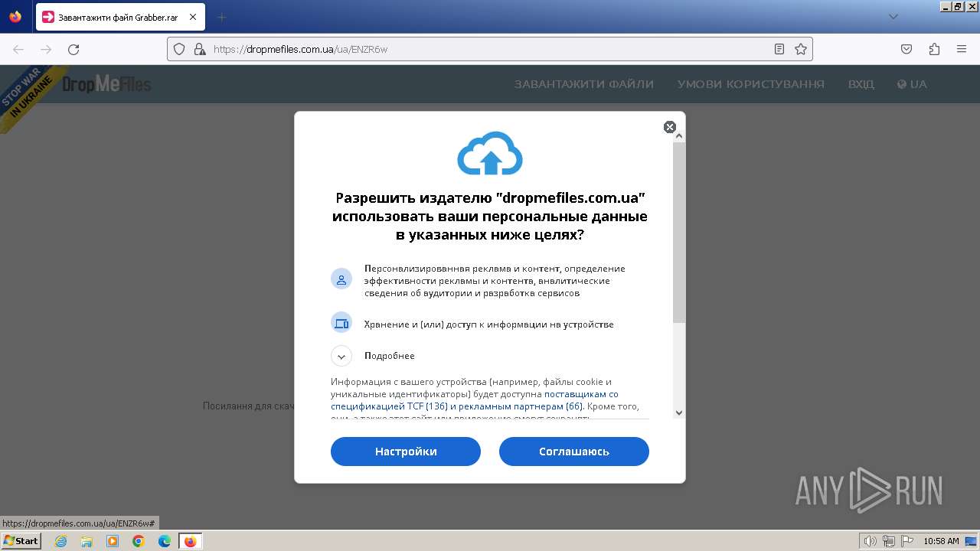
Task: Open the Firefox hamburger menu
Action: point(962,49)
